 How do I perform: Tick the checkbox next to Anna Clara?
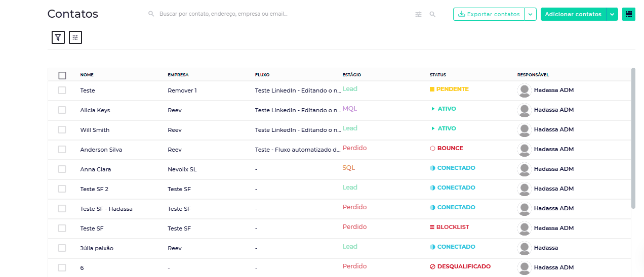click(x=62, y=169)
